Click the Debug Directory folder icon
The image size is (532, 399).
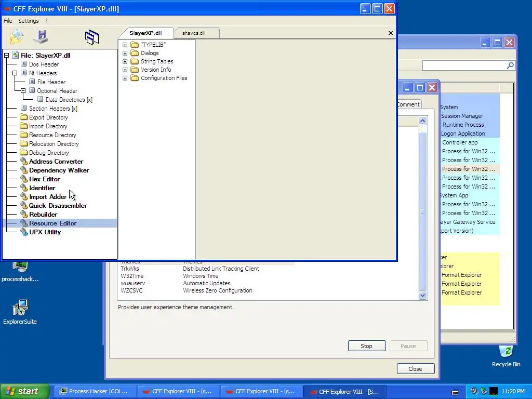coord(24,152)
